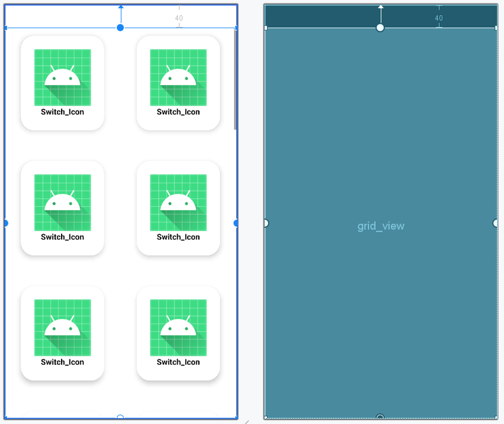Click the left constraint anchor in design view
This screenshot has width=504, height=424.
click(6, 223)
